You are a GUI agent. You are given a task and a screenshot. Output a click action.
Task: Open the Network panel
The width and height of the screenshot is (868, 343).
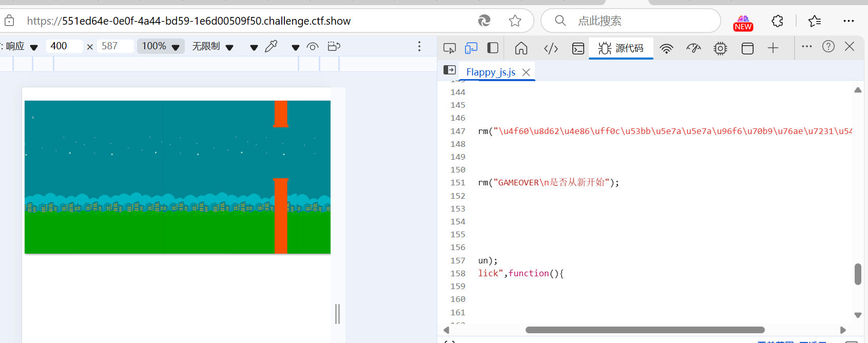[x=666, y=49]
